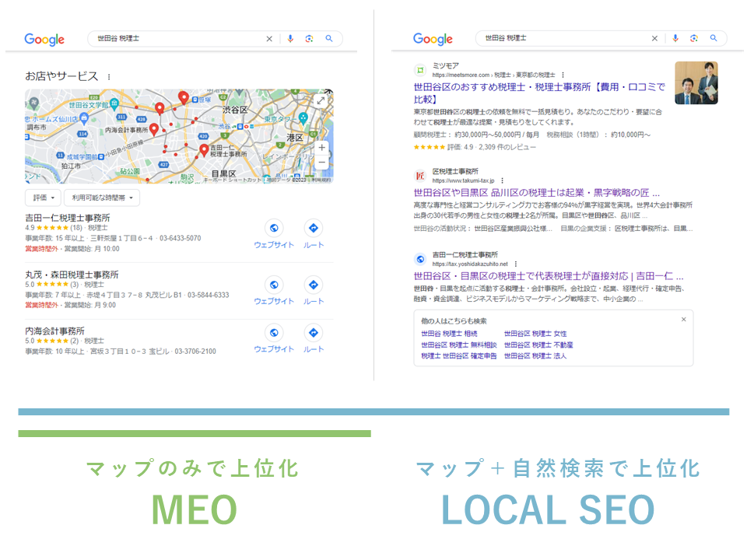
Task: Expand the map to full screen
Action: click(x=321, y=100)
